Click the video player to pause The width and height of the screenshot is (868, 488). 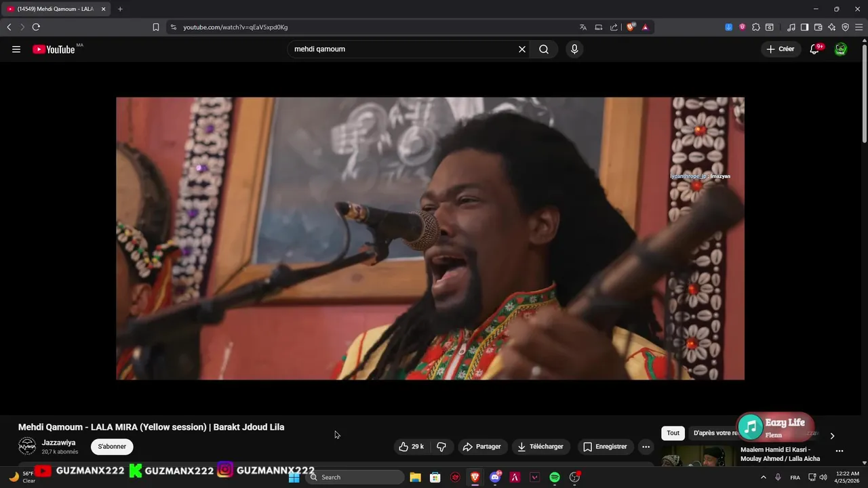click(430, 239)
